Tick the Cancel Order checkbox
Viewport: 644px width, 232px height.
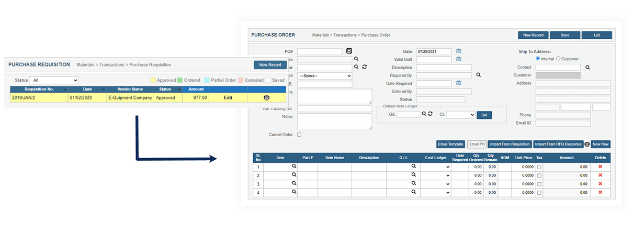pyautogui.click(x=299, y=135)
